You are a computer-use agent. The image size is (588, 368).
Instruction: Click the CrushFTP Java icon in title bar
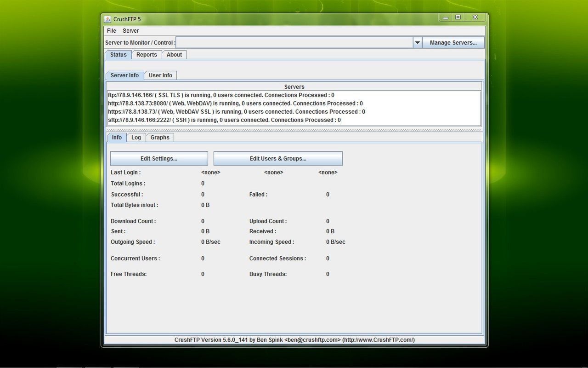(107, 19)
